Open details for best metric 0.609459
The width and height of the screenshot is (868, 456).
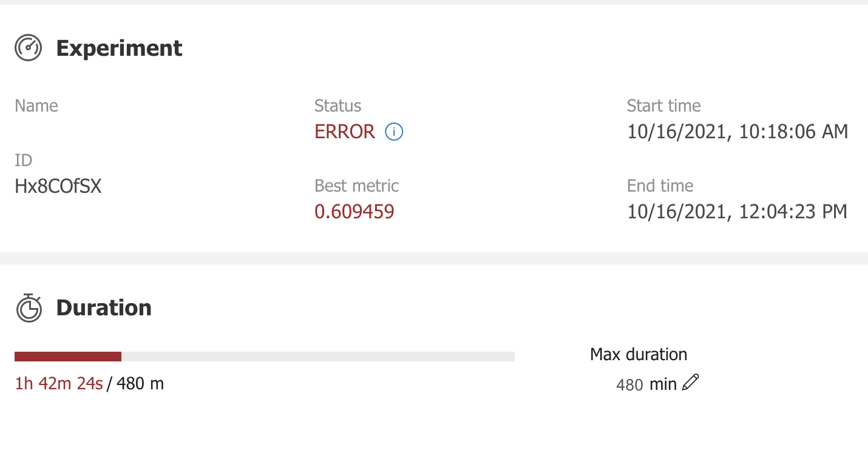coord(354,212)
